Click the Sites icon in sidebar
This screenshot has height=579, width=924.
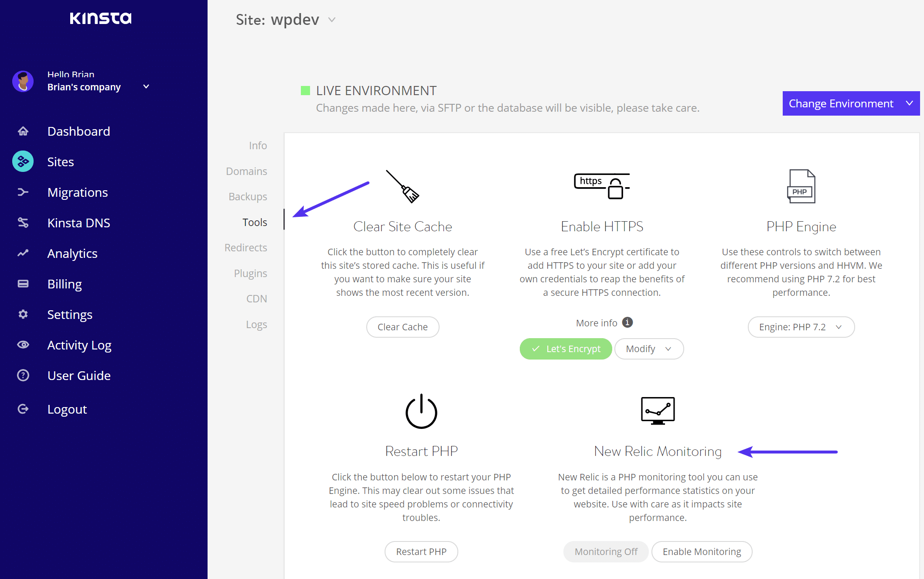tap(23, 161)
